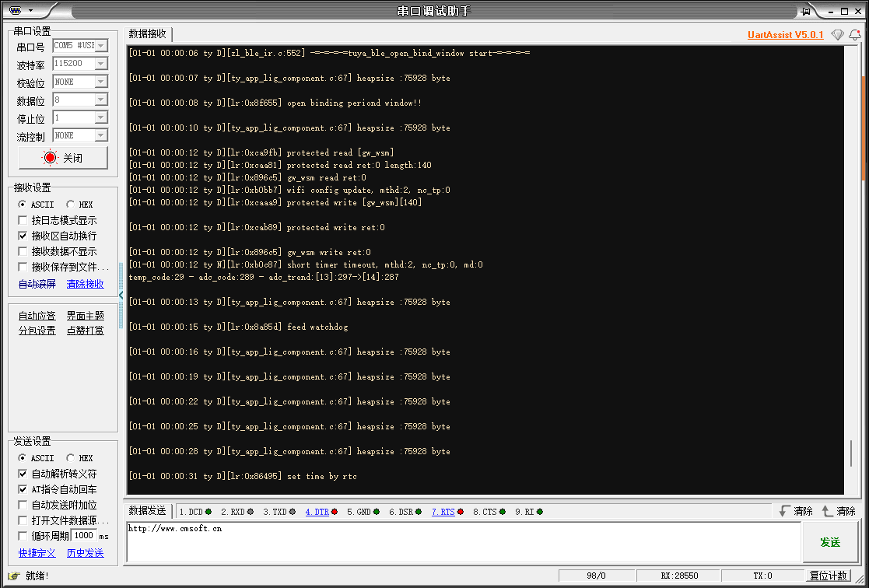Click the 循环周期 1000 ms field
Image resolution: width=869 pixels, height=588 pixels.
pos(84,536)
